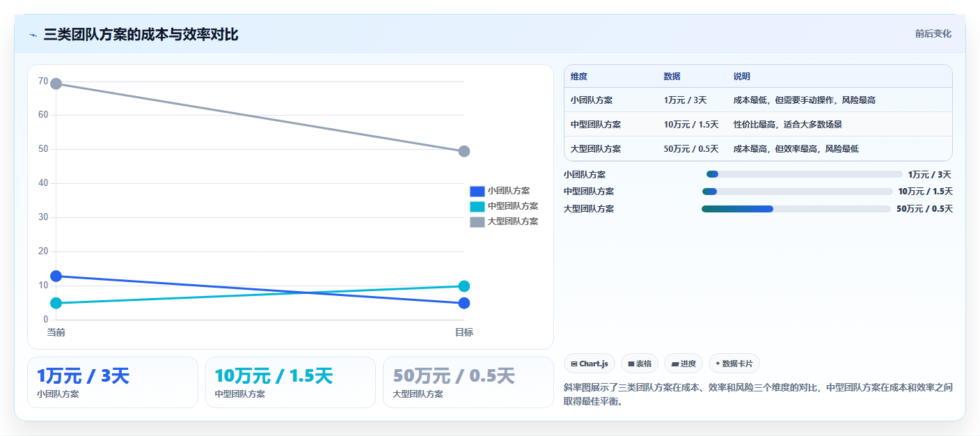Click the 目标 x-axis label
The image size is (980, 436).
pyautogui.click(x=464, y=332)
